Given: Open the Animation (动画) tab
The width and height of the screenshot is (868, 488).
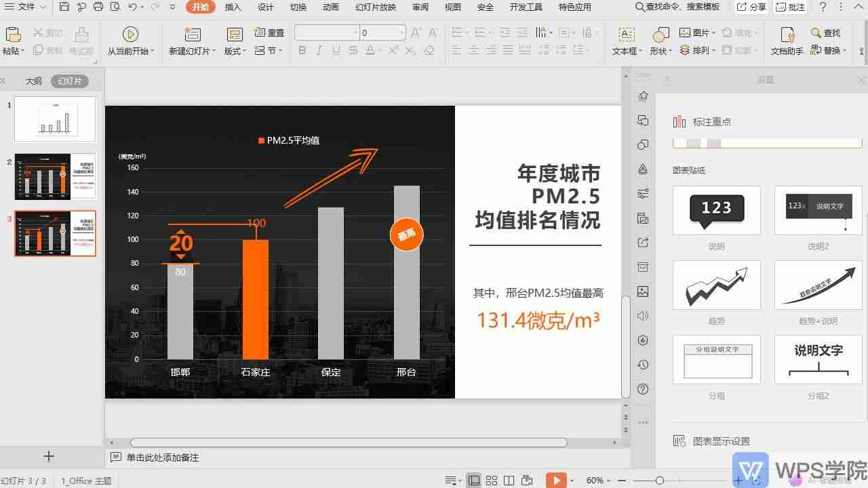Looking at the screenshot, I should (x=330, y=7).
